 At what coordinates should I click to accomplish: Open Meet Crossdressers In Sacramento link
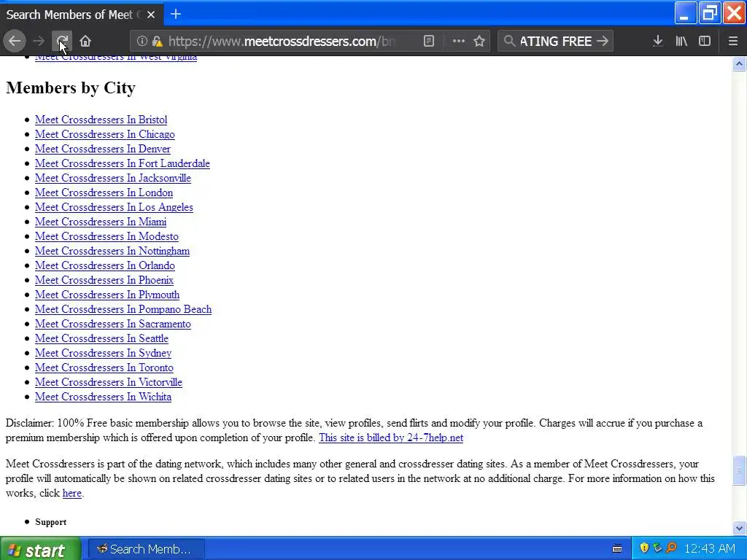[x=113, y=324]
